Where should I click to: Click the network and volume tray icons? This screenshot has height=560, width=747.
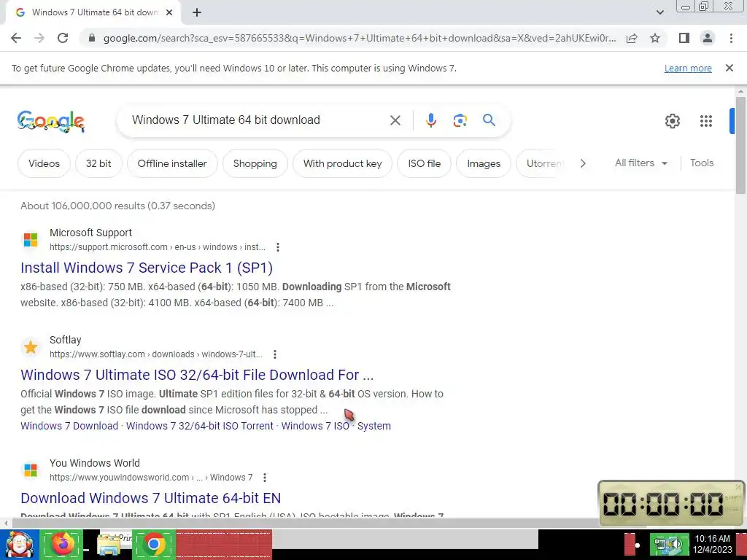coord(668,544)
